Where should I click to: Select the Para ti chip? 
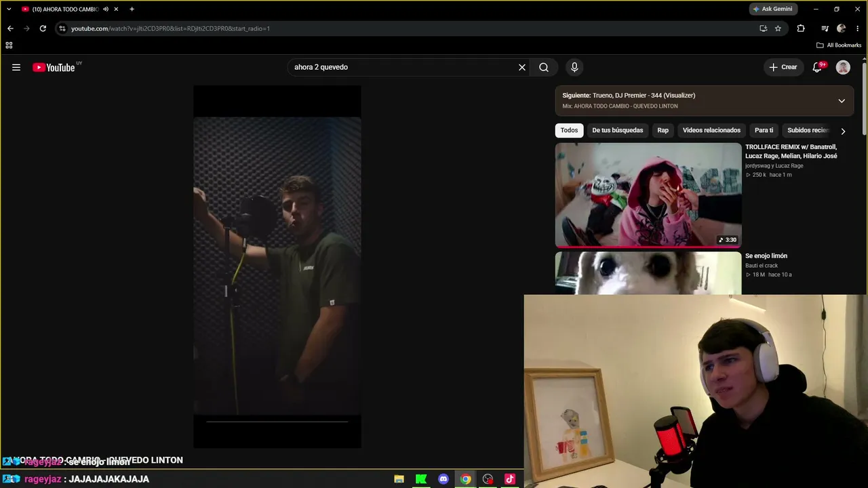click(x=764, y=130)
